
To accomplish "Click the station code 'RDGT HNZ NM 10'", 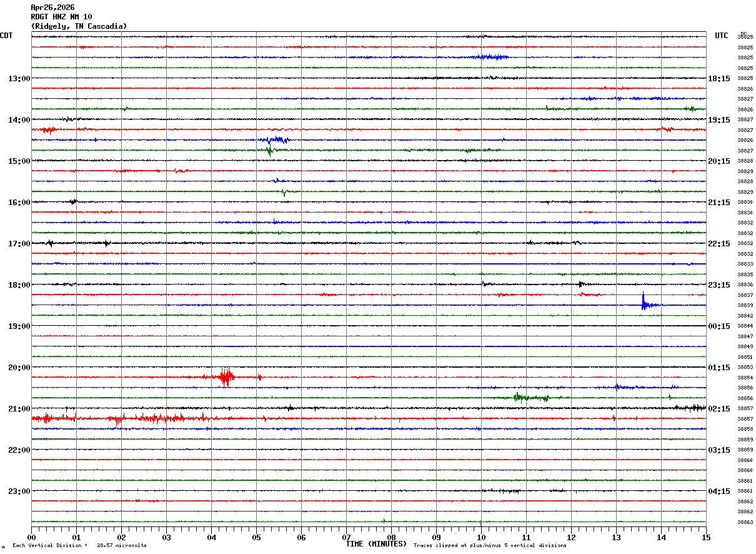I will pos(61,17).
